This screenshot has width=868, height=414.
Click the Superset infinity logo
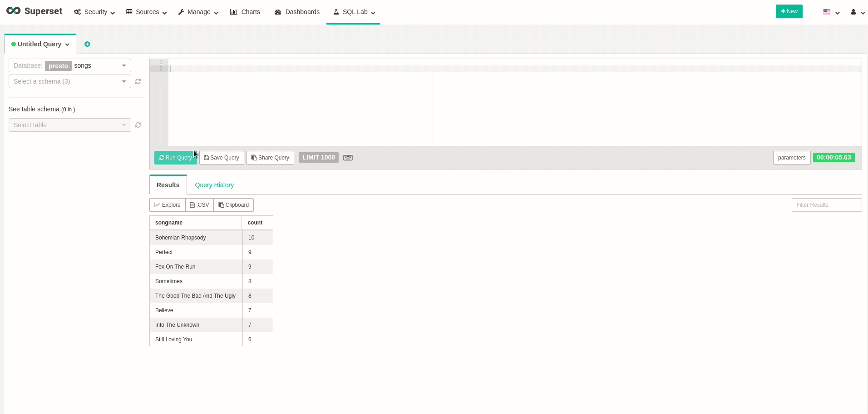[14, 11]
